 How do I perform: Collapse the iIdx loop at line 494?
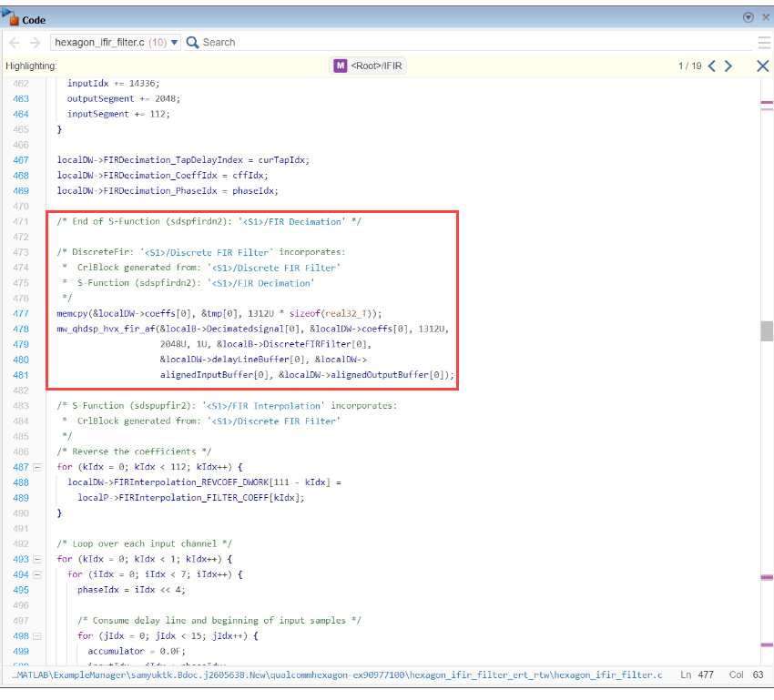[37, 574]
